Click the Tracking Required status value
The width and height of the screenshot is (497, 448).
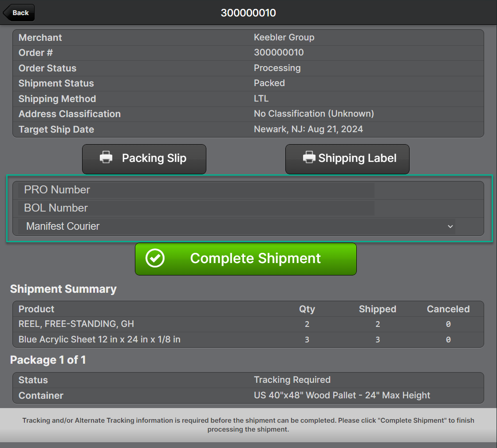click(292, 380)
